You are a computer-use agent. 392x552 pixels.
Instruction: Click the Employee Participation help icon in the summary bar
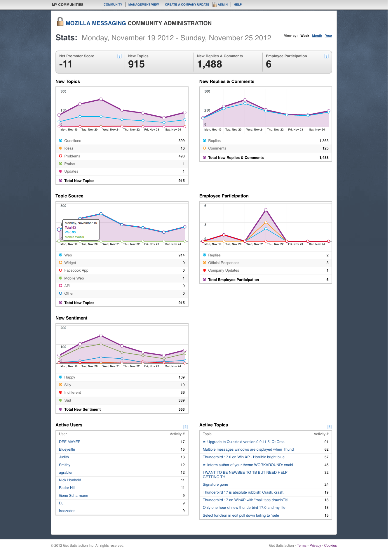click(x=326, y=56)
